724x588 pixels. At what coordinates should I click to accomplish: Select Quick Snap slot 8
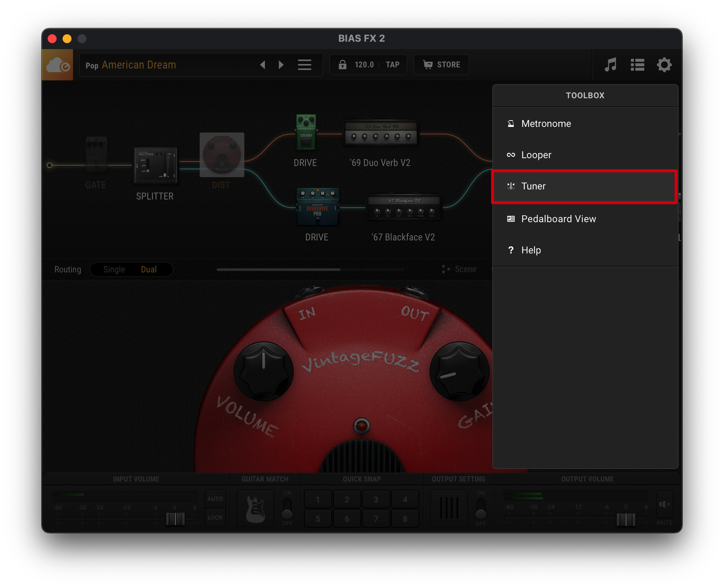[405, 519]
